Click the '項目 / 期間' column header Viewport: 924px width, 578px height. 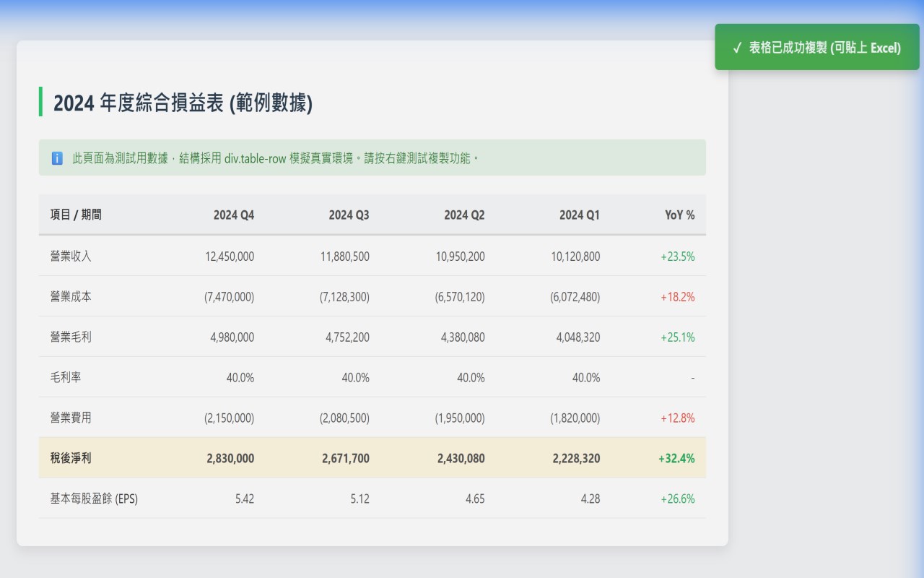pyautogui.click(x=76, y=215)
